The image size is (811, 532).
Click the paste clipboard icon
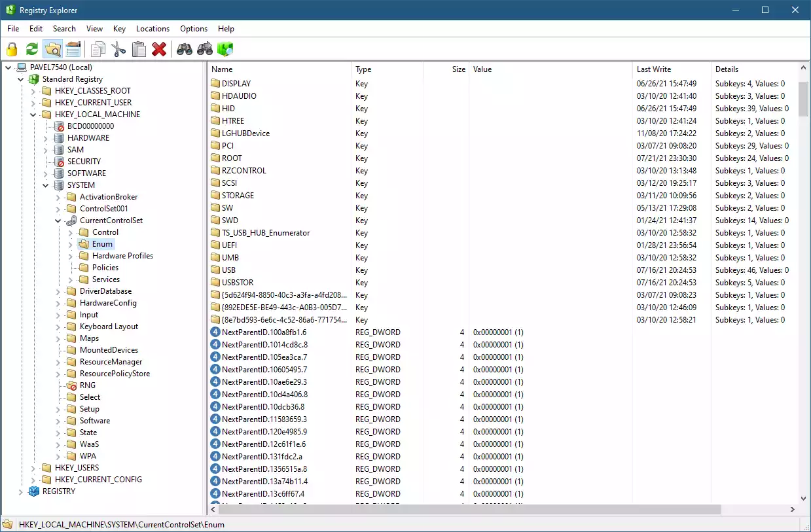tap(139, 49)
